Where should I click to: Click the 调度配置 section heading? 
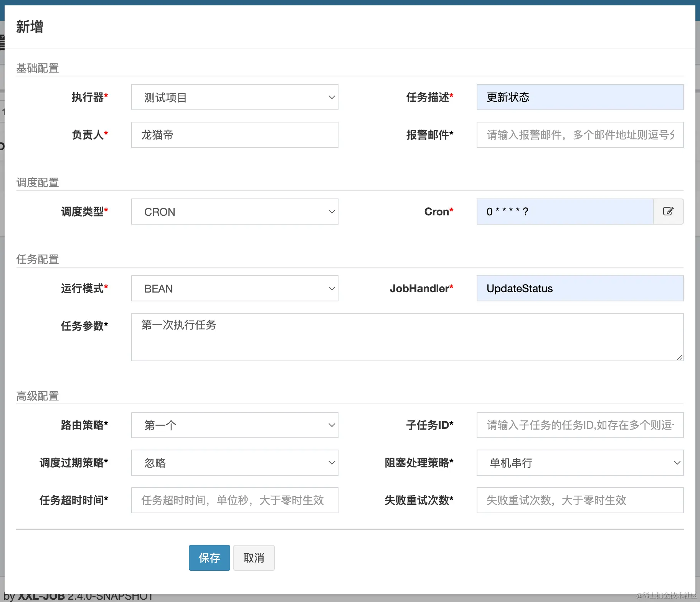tap(38, 183)
